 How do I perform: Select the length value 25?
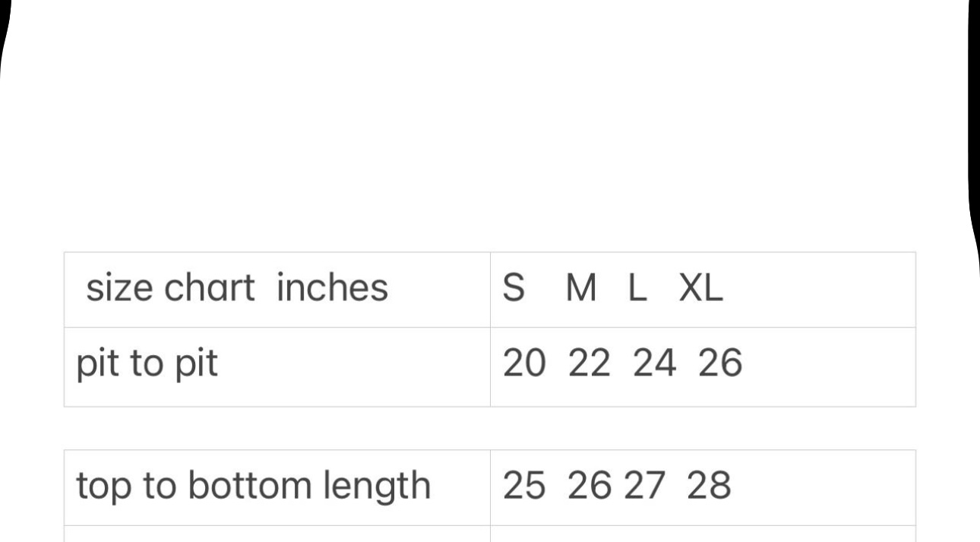(x=523, y=486)
